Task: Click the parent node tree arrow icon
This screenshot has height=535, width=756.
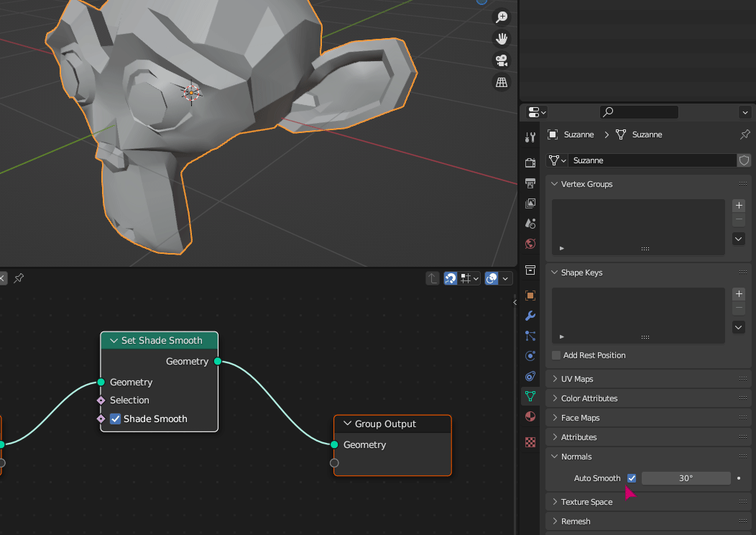Action: tap(433, 278)
